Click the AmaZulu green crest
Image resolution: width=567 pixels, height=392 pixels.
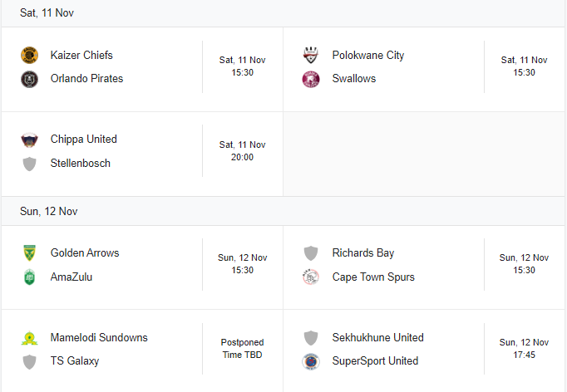pos(29,277)
